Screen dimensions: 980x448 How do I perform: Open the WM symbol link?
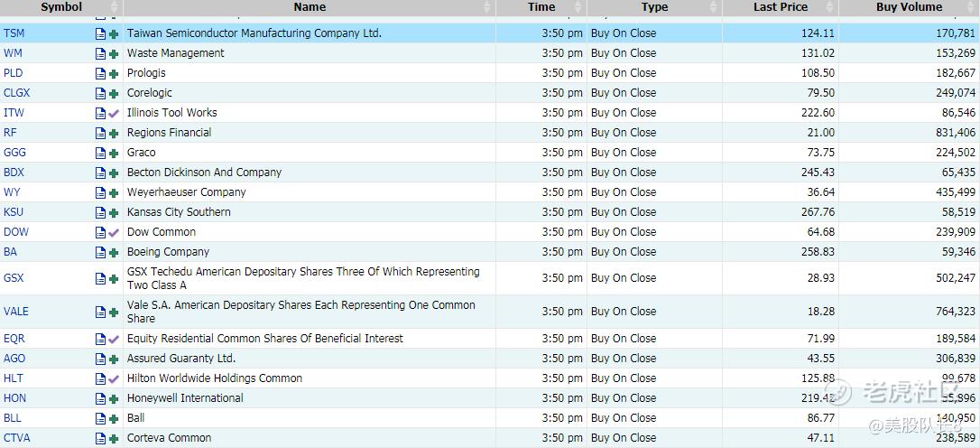[13, 53]
